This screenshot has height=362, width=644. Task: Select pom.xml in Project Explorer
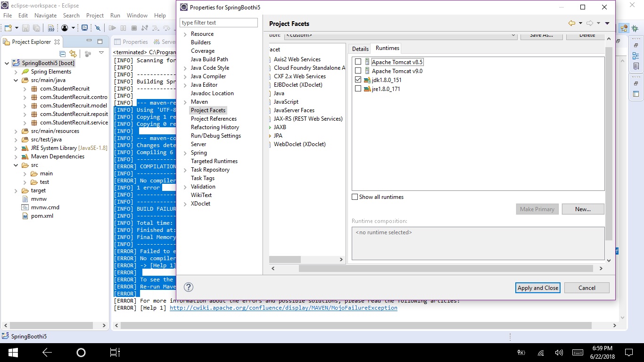[x=42, y=216]
